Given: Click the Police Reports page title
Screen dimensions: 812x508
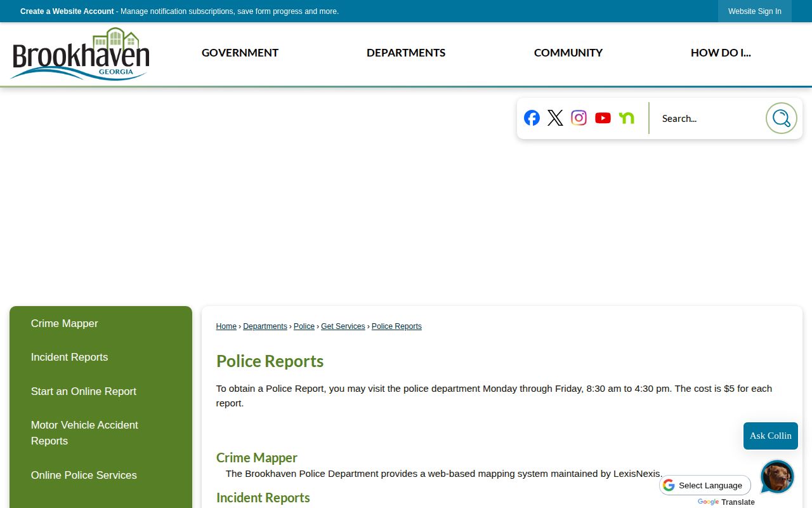Looking at the screenshot, I should (270, 361).
